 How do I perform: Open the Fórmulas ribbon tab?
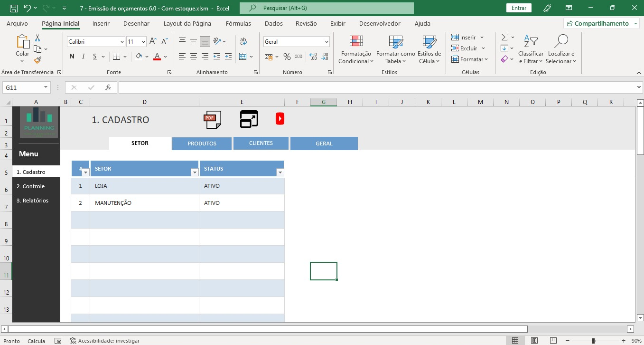click(238, 23)
